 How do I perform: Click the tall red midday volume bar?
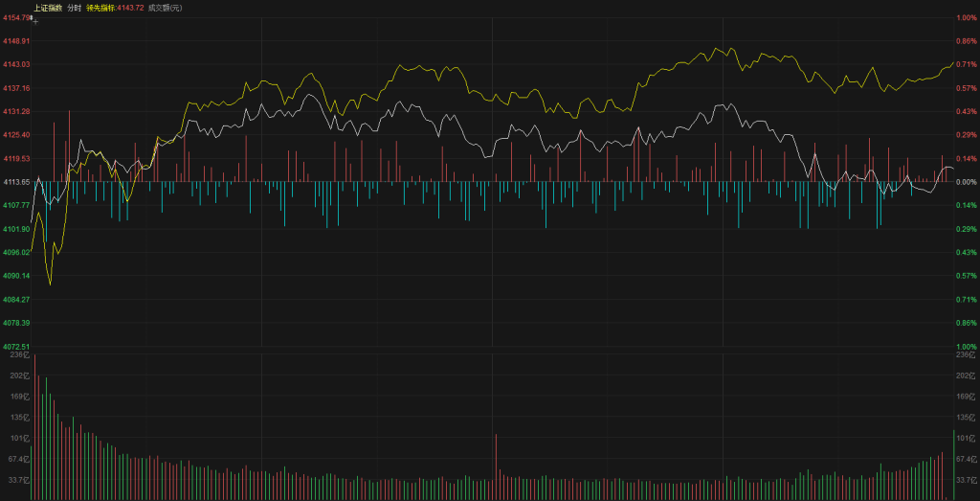point(496,467)
